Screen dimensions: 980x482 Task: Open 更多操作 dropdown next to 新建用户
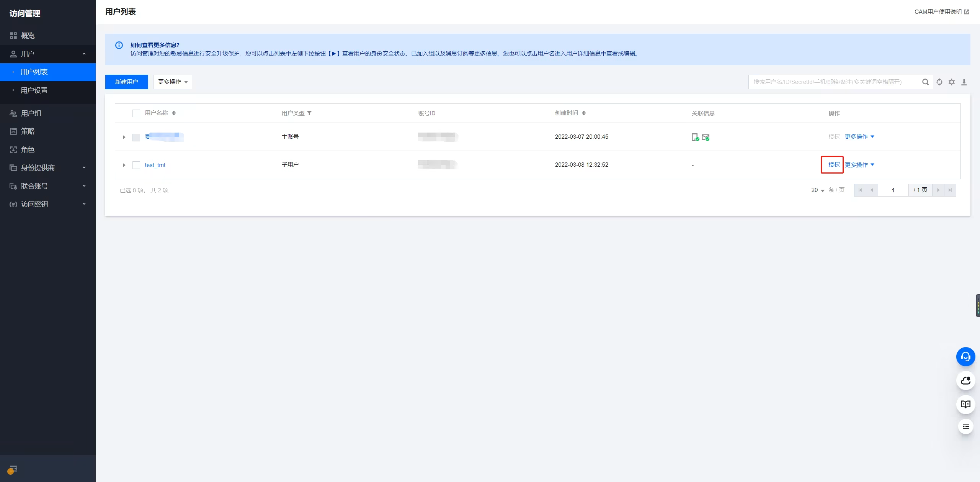click(x=172, y=82)
